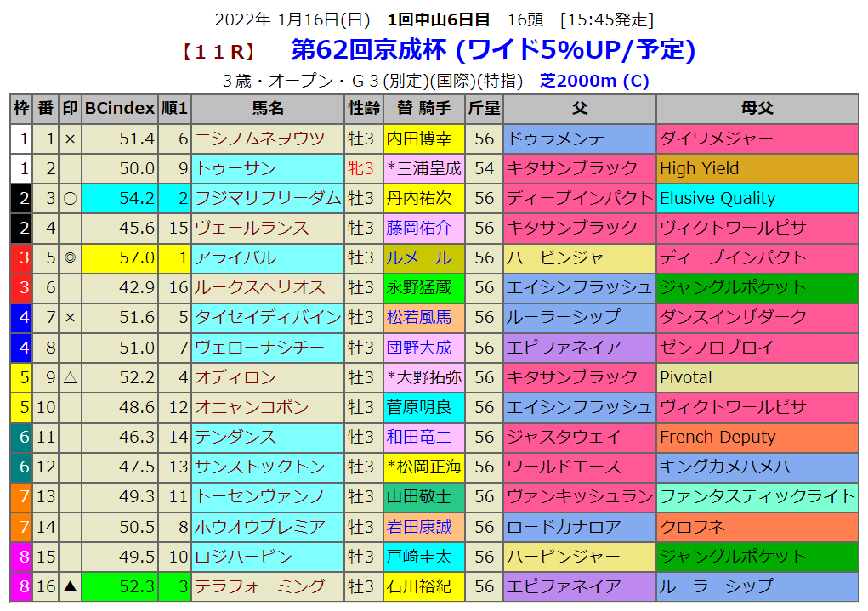The image size is (868, 611).
Task: Select jockey ルメール
Action: point(419,257)
